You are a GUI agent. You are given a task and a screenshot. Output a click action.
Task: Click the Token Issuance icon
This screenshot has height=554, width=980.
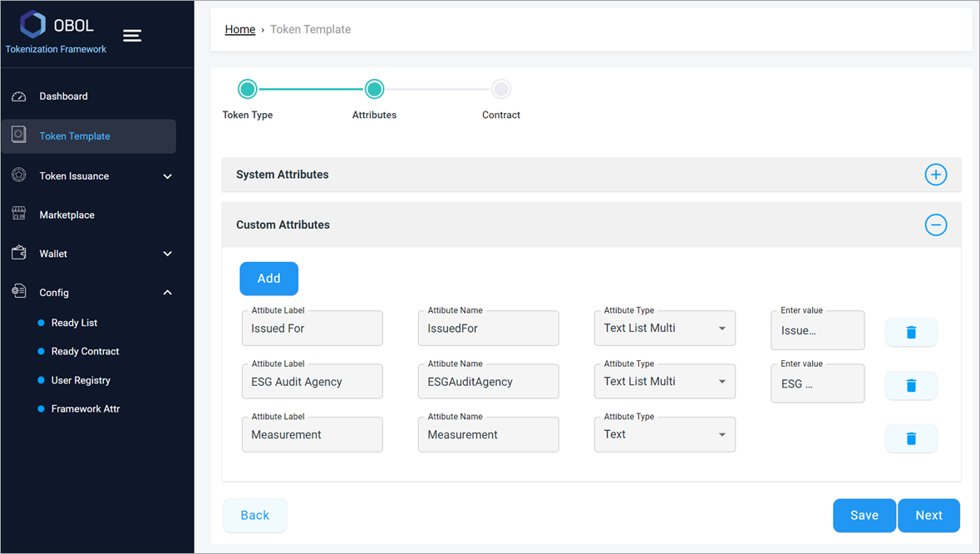pos(19,175)
